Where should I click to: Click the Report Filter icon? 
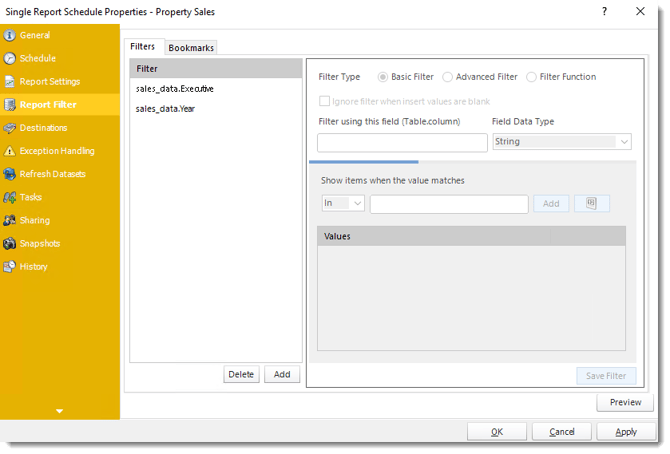coord(9,104)
